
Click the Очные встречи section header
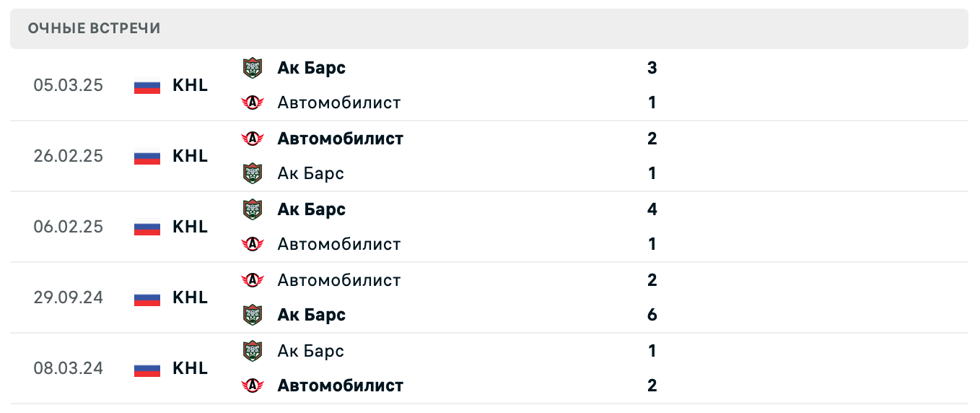(x=95, y=28)
